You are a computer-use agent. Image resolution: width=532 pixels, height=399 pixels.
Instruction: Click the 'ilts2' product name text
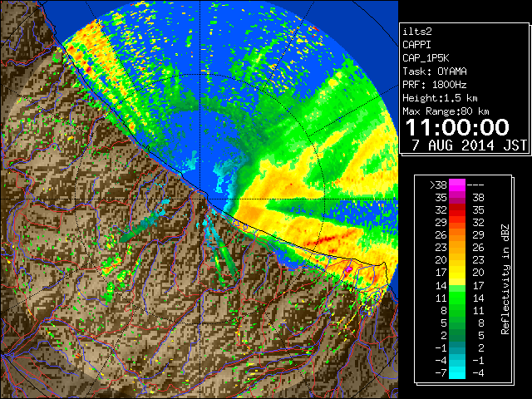[417, 32]
